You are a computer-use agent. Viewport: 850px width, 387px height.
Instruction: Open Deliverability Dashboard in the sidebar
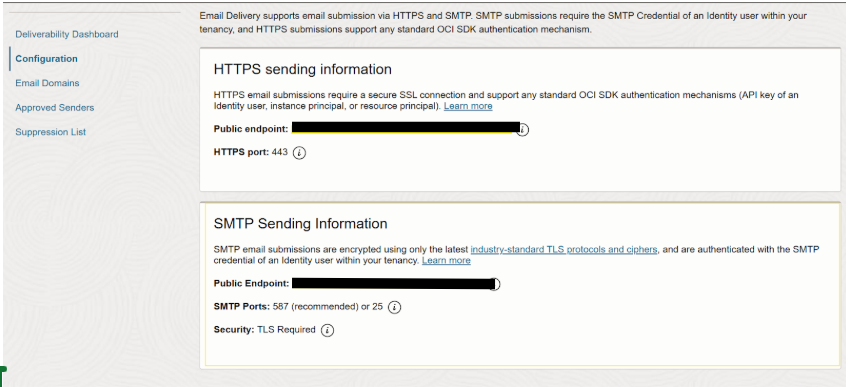tap(67, 34)
